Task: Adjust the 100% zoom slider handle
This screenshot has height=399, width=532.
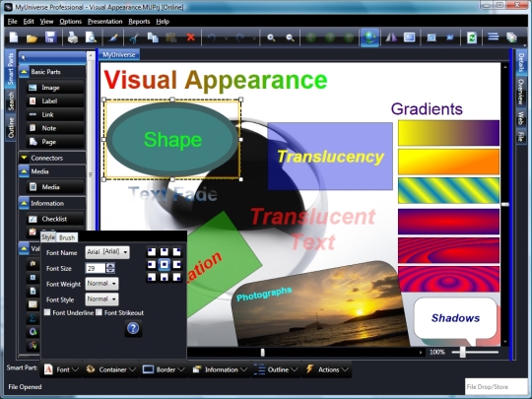Action: coord(462,352)
